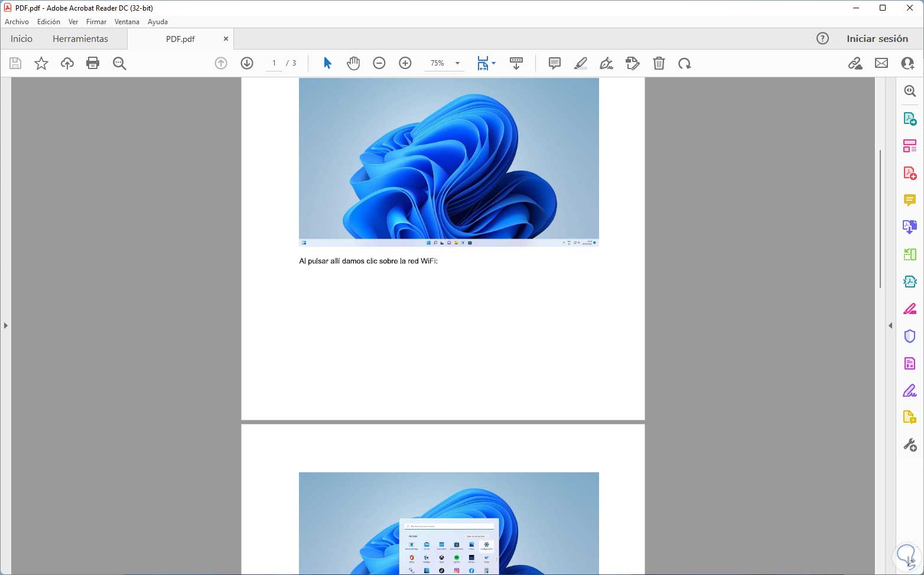This screenshot has width=924, height=575.
Task: Expand the left navigation pane
Action: (5, 325)
